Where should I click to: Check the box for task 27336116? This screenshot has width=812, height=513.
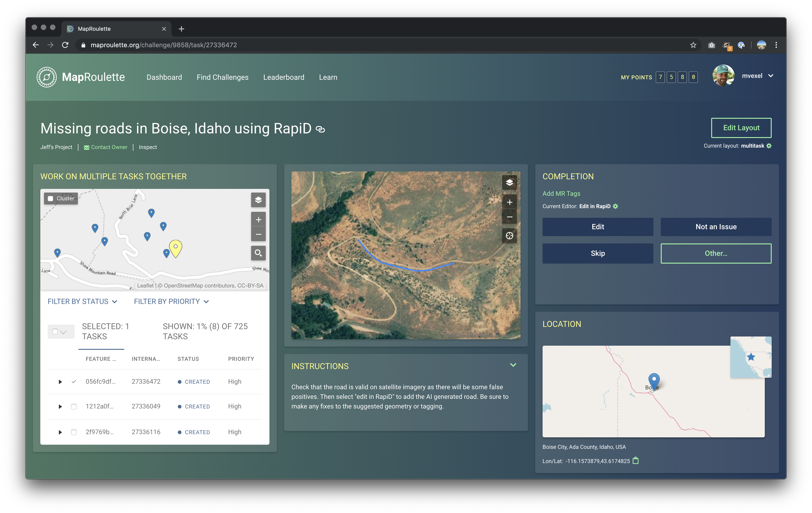point(74,432)
